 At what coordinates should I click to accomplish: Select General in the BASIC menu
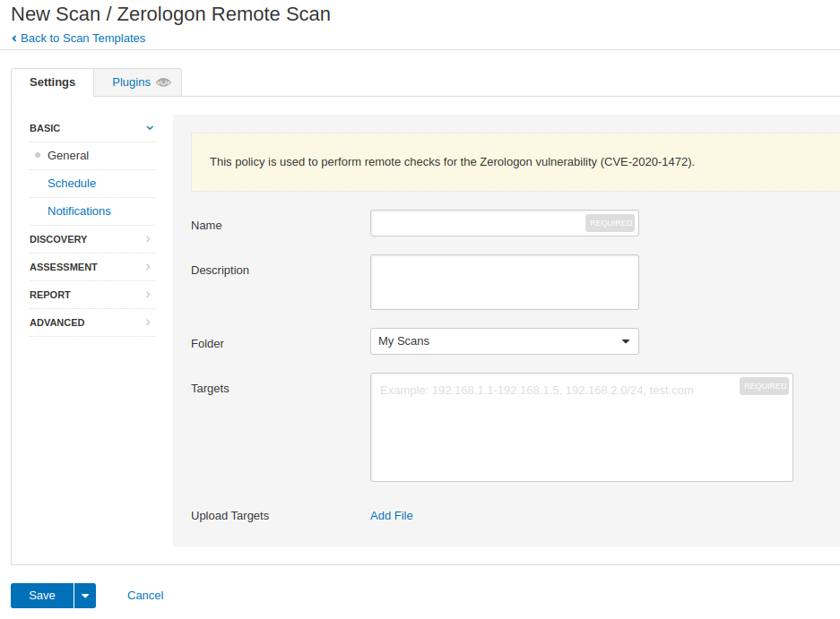[68, 156]
